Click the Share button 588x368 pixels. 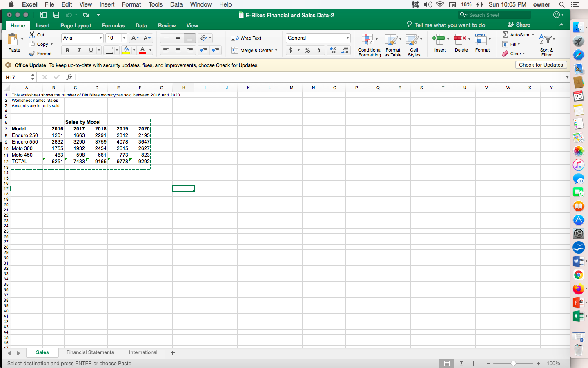tap(519, 25)
